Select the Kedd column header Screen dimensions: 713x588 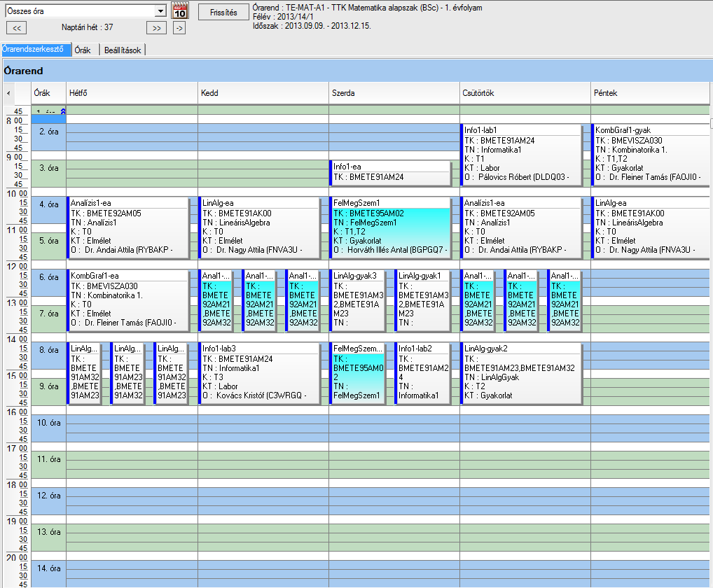pyautogui.click(x=263, y=93)
